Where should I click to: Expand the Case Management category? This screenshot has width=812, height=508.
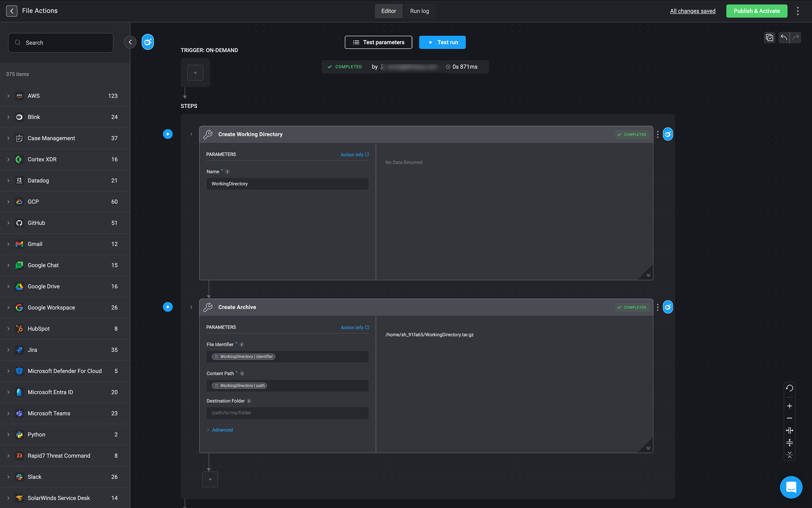coord(8,138)
